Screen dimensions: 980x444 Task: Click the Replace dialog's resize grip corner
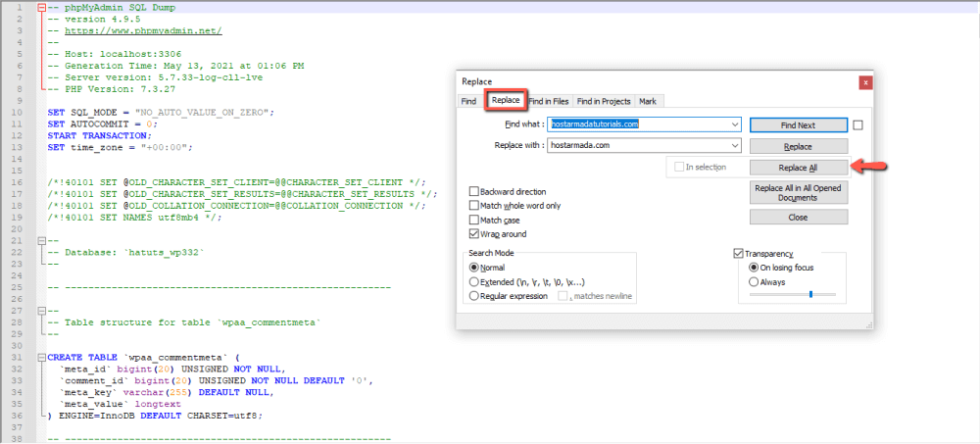tap(868, 324)
